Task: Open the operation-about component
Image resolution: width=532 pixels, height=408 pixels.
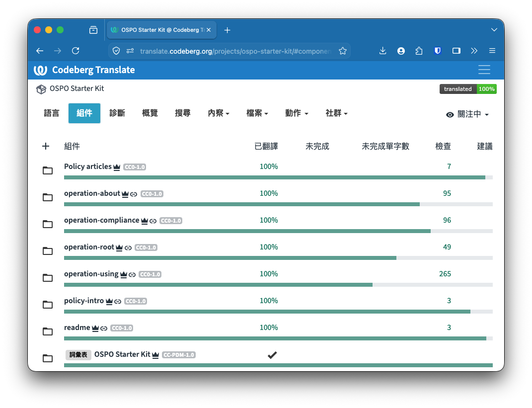Action: [92, 193]
